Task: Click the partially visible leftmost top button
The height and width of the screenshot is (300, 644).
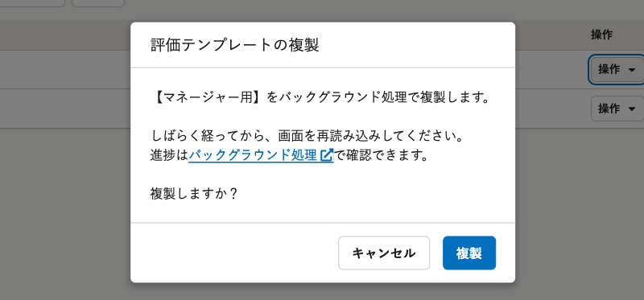Action: click(x=32, y=3)
